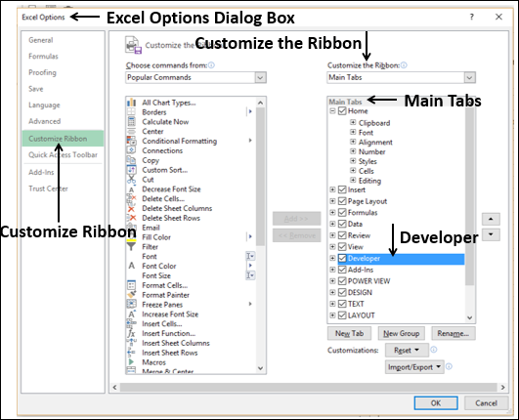
Task: Toggle the Insert tab checkbox
Action: [x=342, y=189]
